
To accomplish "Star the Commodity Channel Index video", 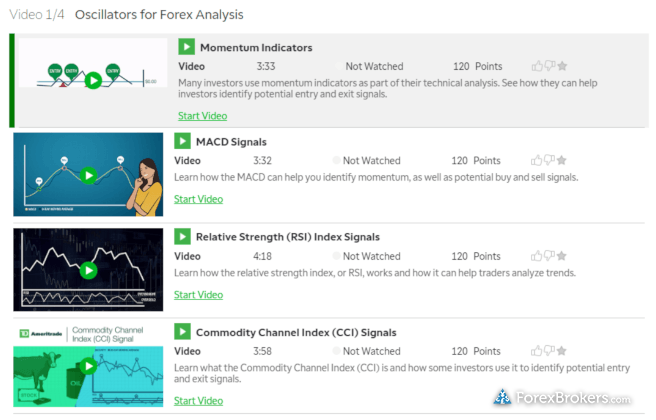I will (561, 351).
